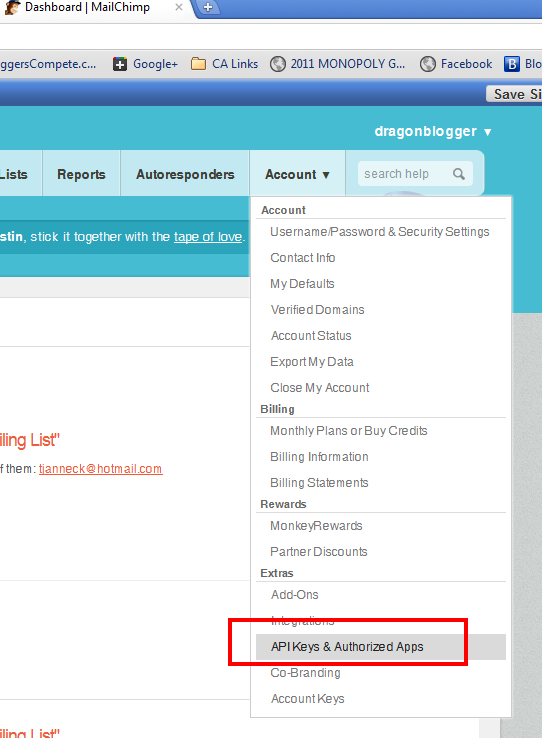Open Username/Password & Security Settings
This screenshot has height=738, width=542.
tap(380, 232)
